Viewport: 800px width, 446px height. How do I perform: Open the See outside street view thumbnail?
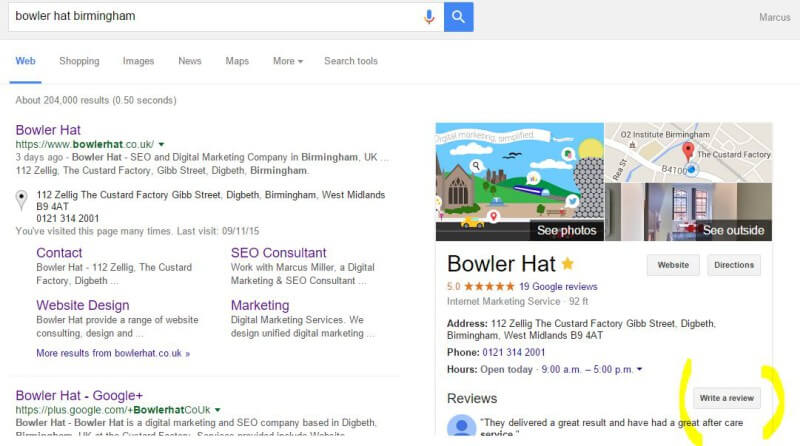(689, 212)
